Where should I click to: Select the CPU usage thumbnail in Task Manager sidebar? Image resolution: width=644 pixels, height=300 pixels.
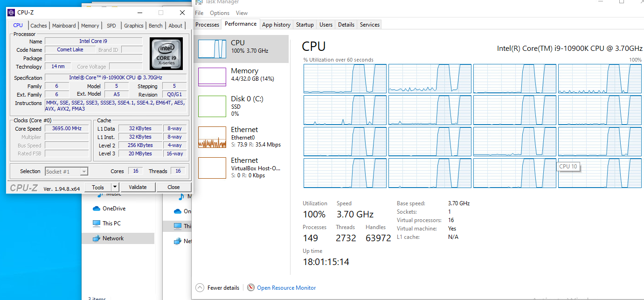point(212,49)
